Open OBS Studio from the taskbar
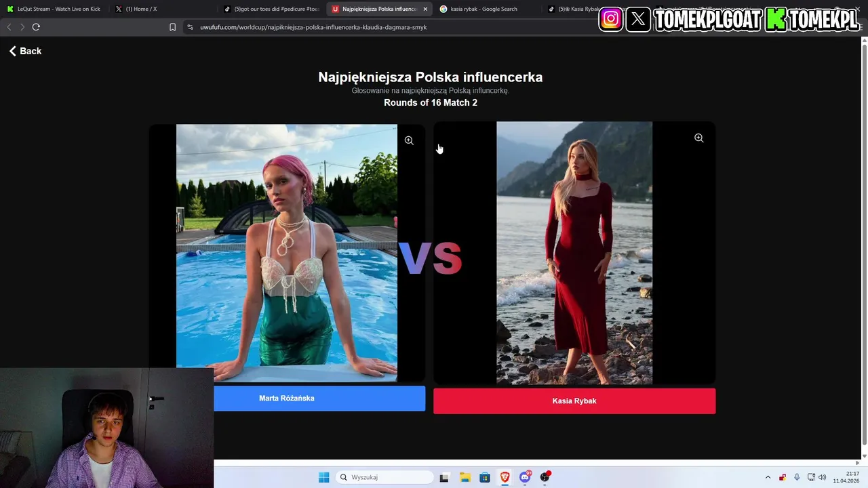868x488 pixels. [x=545, y=477]
